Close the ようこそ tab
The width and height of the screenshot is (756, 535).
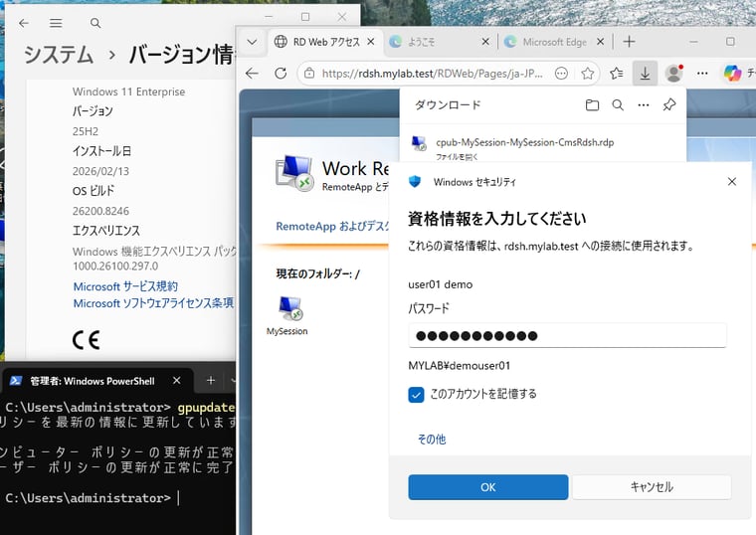tap(485, 42)
